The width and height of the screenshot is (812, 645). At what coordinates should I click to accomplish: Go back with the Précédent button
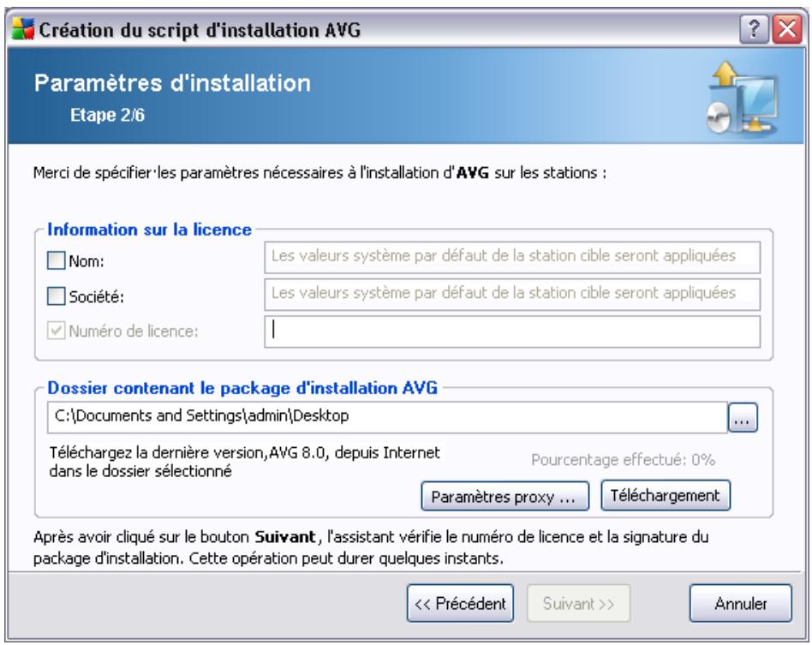(x=460, y=603)
